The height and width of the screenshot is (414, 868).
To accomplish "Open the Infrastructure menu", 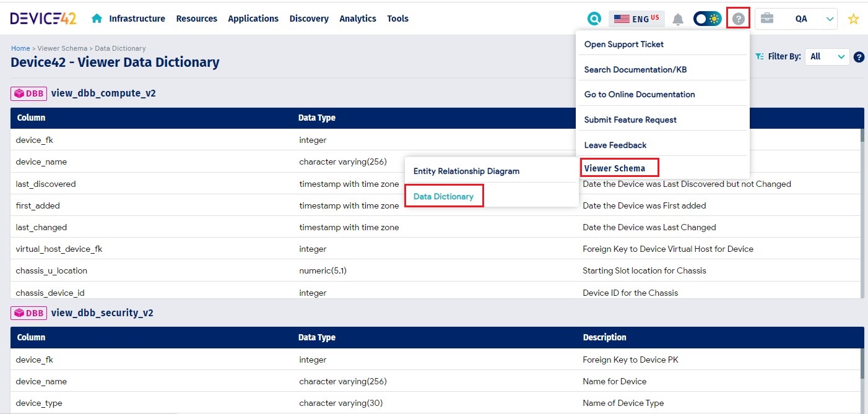I will pos(137,19).
